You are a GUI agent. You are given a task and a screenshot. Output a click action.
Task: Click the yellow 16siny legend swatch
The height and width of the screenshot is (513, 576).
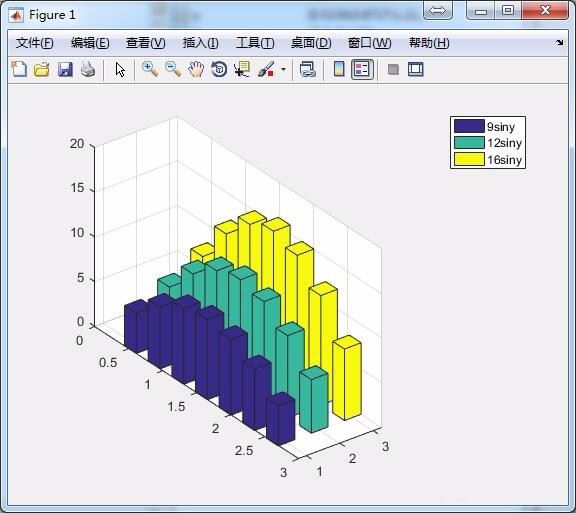(x=469, y=159)
